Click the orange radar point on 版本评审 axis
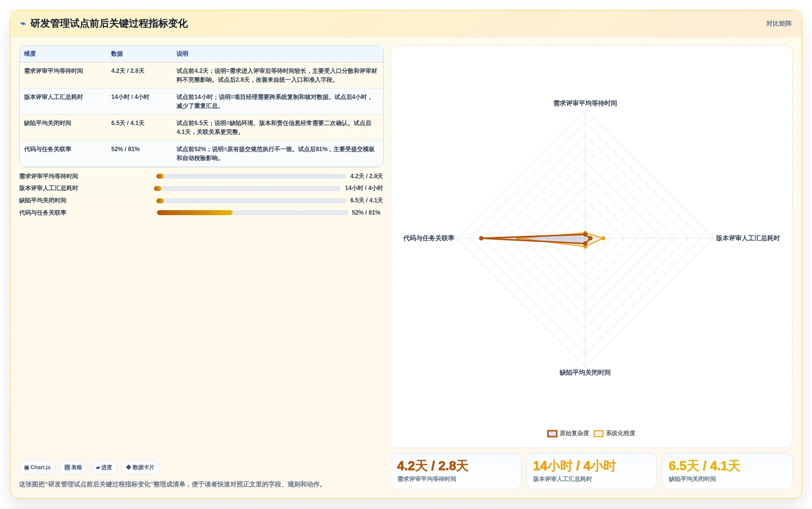Viewport: 812px width, 509px height. coord(603,238)
